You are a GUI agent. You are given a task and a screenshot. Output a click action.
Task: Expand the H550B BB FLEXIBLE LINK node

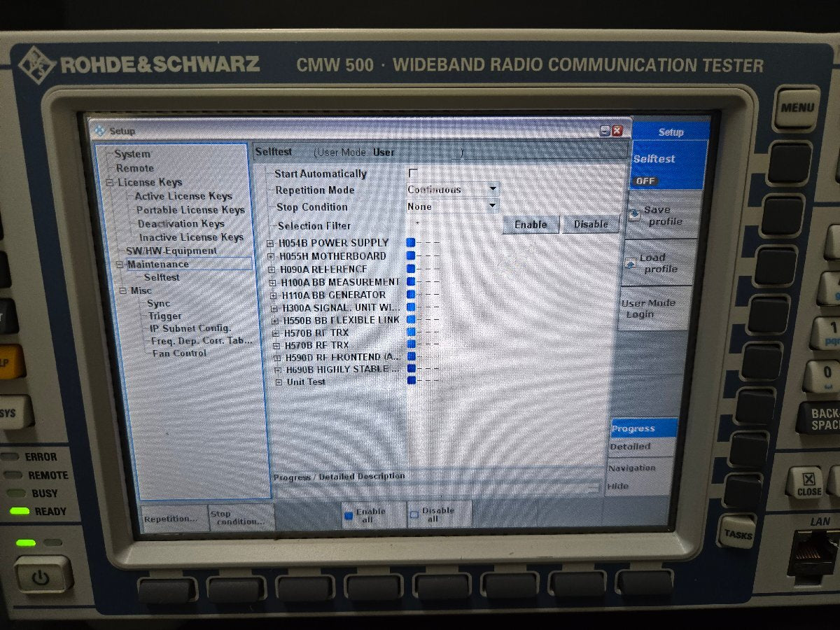(x=275, y=321)
